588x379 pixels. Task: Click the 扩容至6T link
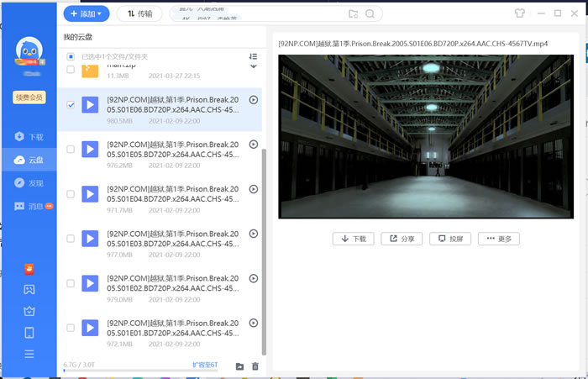click(205, 365)
